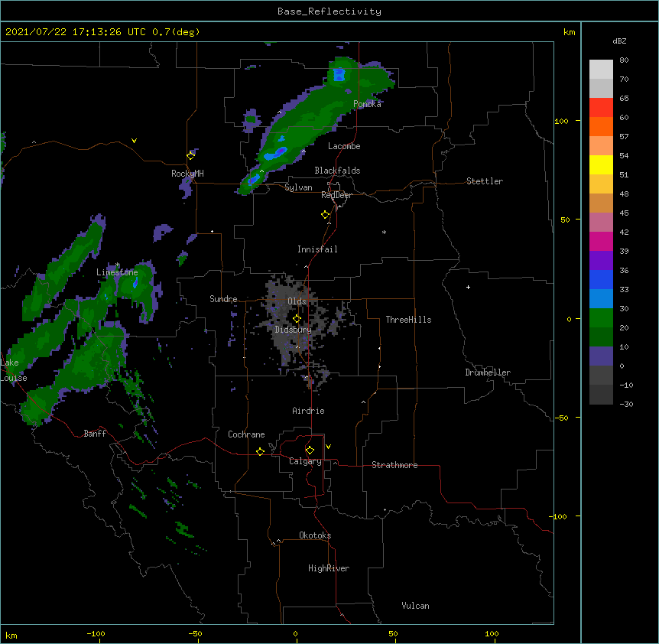Click the Blackfalds city label
Viewport: 659px width, 644px height.
tap(337, 171)
